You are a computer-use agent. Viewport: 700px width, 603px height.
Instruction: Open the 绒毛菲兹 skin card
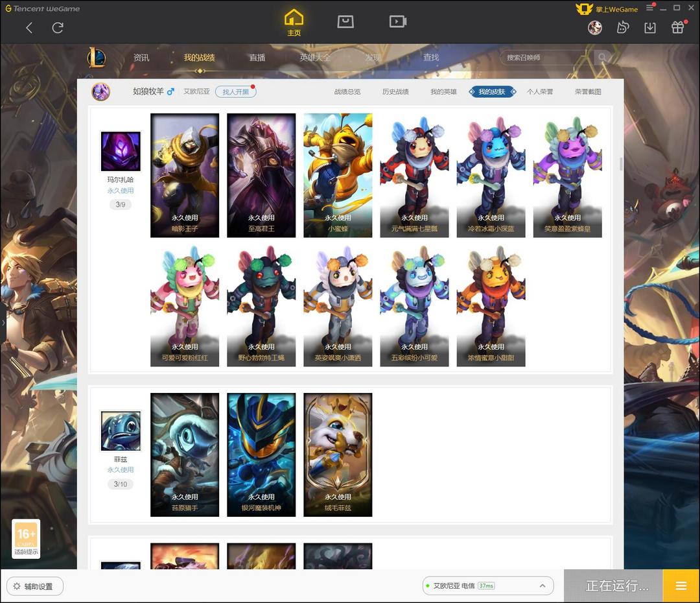pyautogui.click(x=338, y=455)
